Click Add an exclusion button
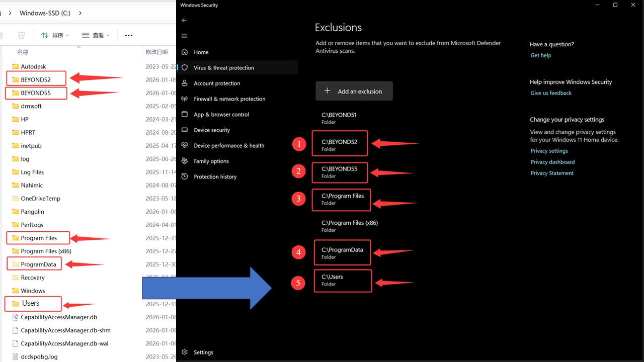Viewport: 644px width, 362px height. point(354,92)
